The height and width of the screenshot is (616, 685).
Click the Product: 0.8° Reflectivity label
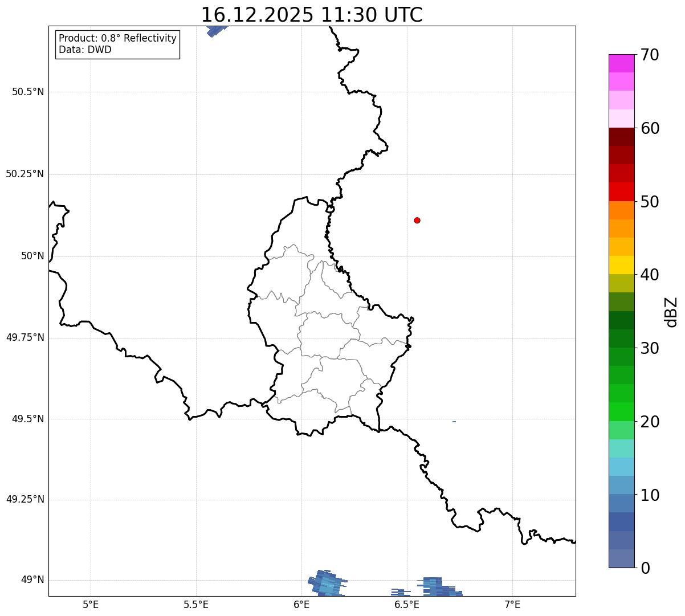click(118, 38)
